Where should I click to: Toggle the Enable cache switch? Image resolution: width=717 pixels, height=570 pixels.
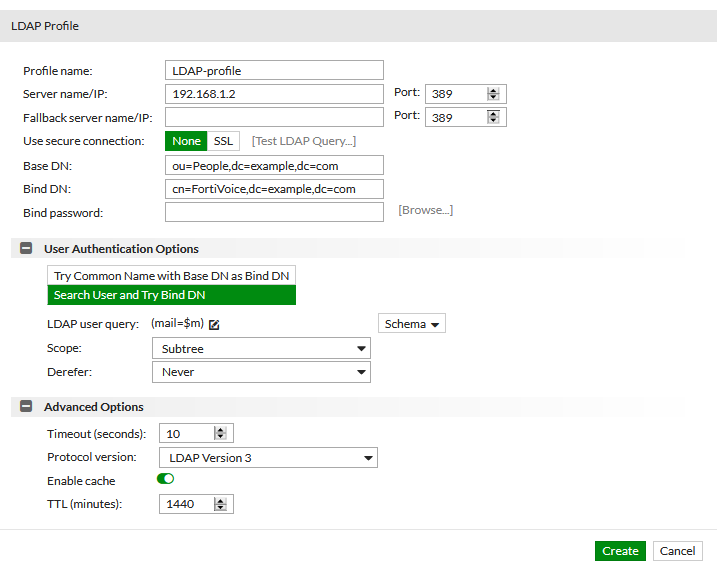coord(165,479)
